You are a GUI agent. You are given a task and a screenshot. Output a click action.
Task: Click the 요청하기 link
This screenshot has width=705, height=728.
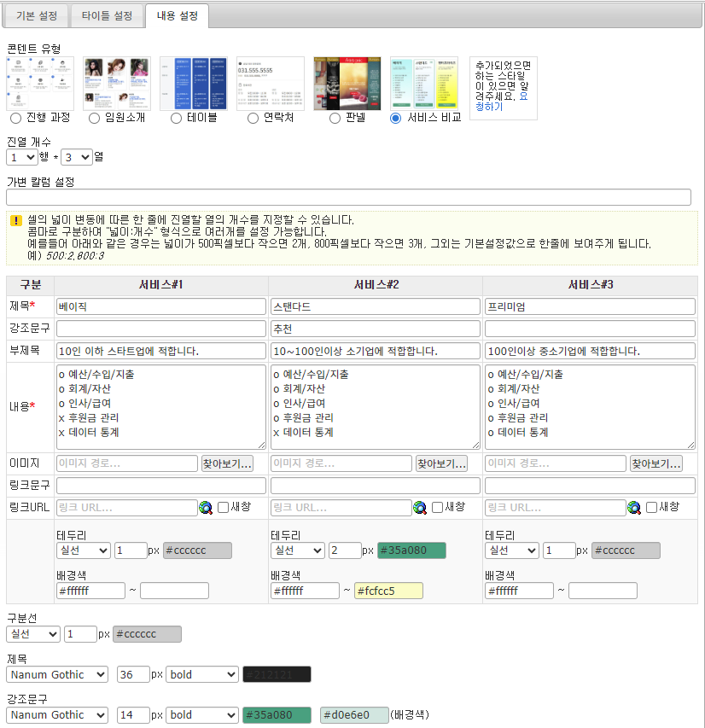click(510, 102)
